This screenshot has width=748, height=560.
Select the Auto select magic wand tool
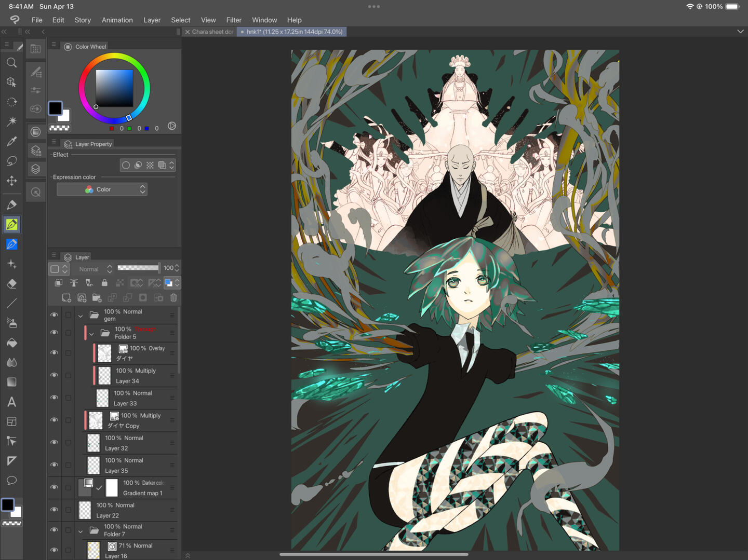(x=11, y=121)
